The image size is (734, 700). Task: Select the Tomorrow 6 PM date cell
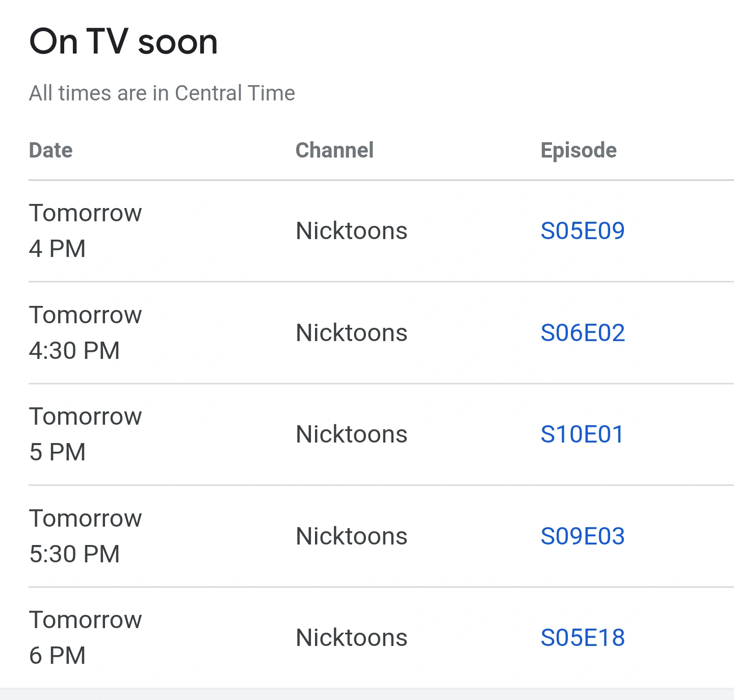pos(85,638)
